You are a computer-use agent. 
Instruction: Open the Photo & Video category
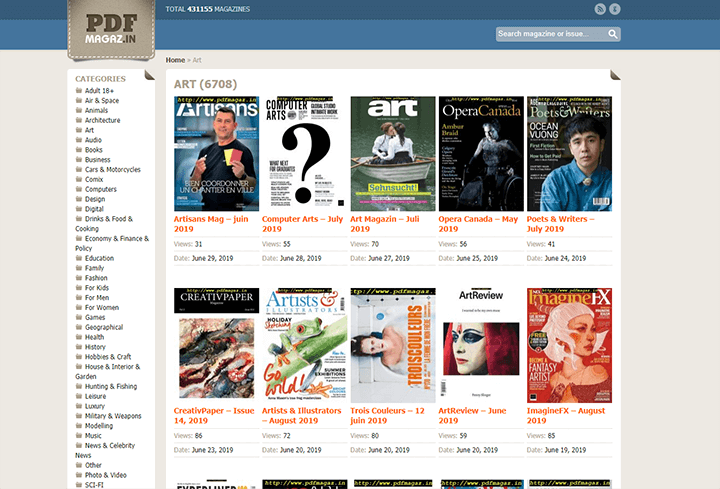point(106,475)
